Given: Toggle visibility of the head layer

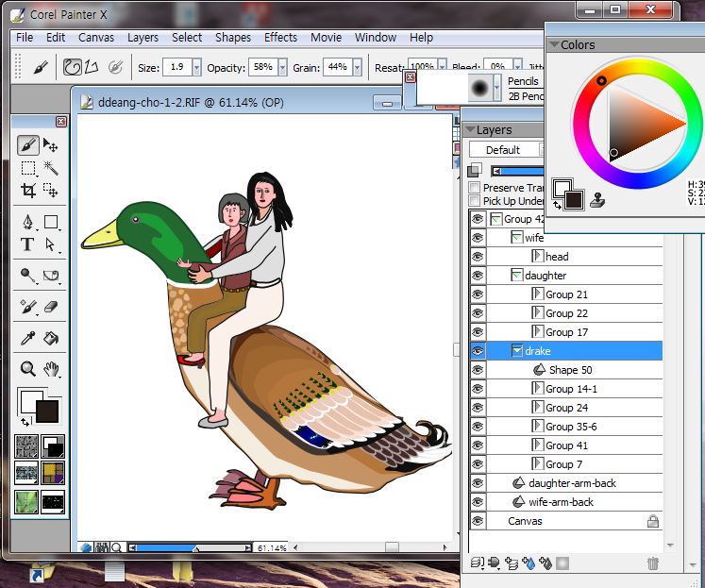Looking at the screenshot, I should click(478, 257).
